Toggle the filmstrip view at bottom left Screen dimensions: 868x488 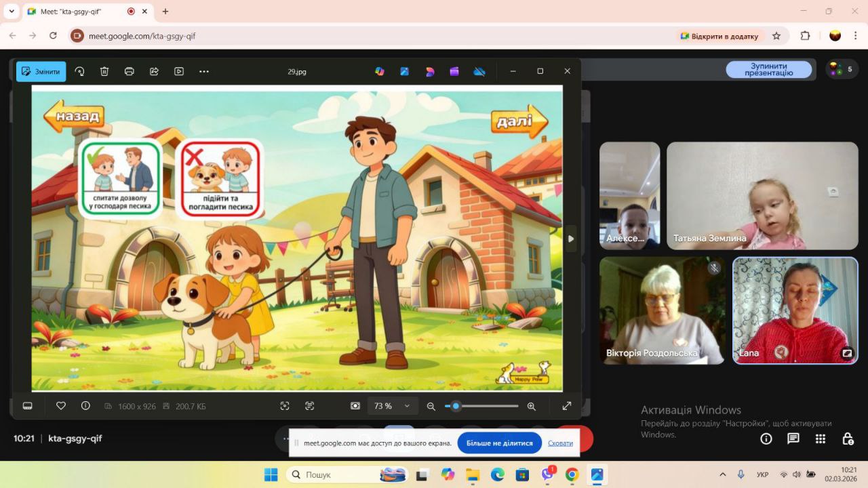click(x=28, y=406)
